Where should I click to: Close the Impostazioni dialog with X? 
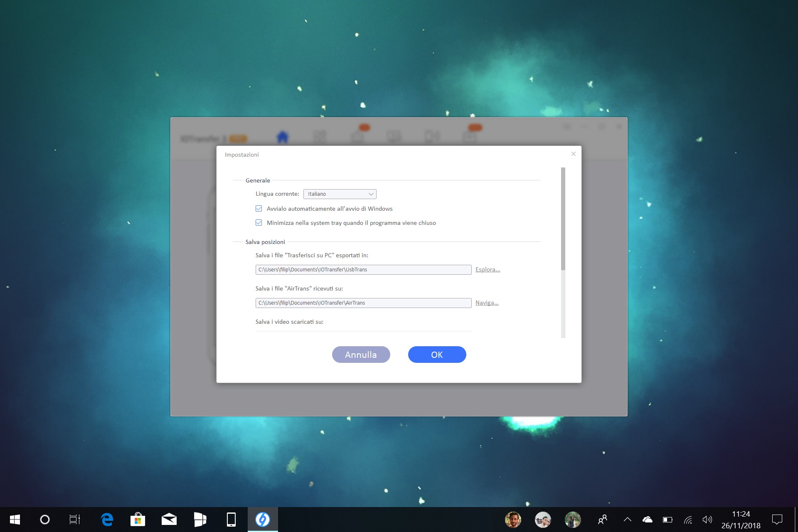[x=573, y=154]
